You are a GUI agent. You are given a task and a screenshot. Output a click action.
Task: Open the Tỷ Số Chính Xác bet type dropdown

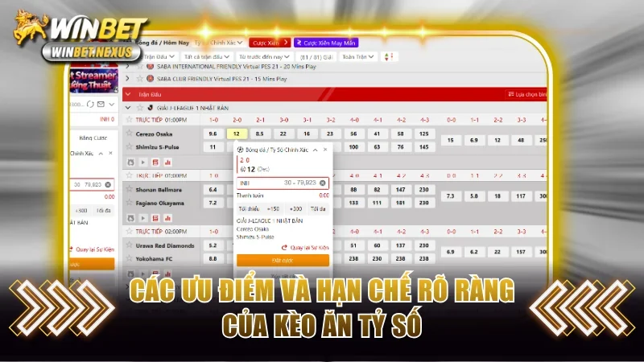(218, 43)
